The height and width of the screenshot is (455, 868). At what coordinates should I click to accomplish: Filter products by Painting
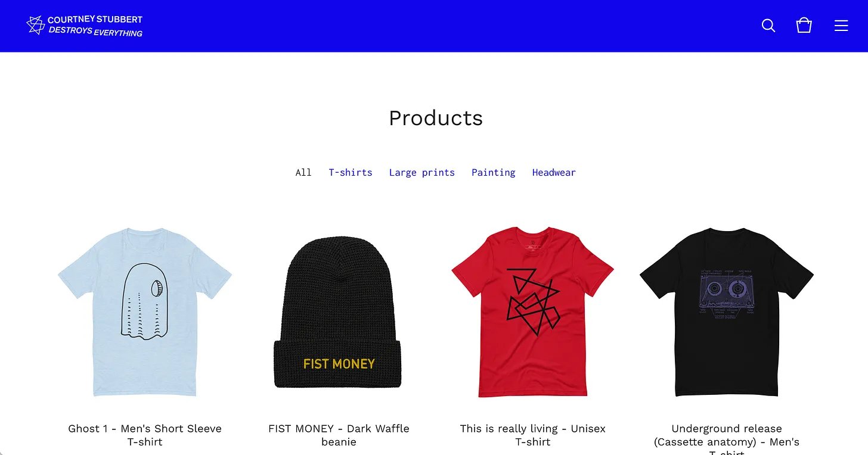[494, 173]
